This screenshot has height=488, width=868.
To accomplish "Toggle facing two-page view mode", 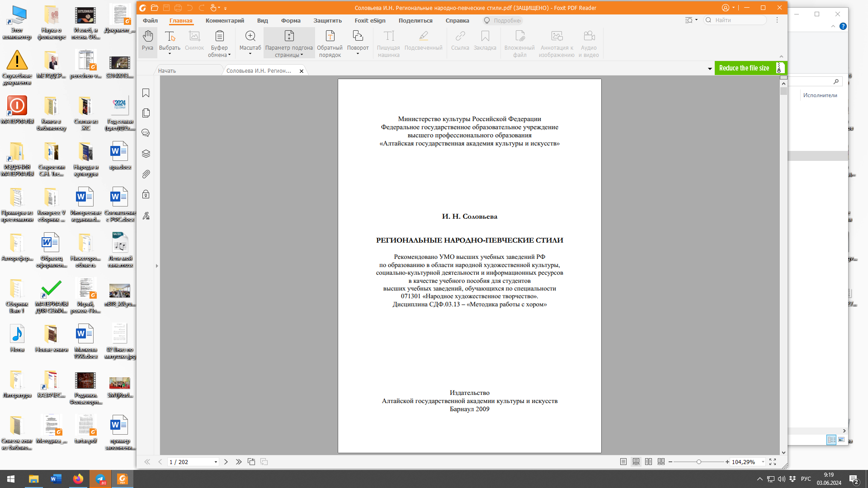I will click(x=649, y=462).
